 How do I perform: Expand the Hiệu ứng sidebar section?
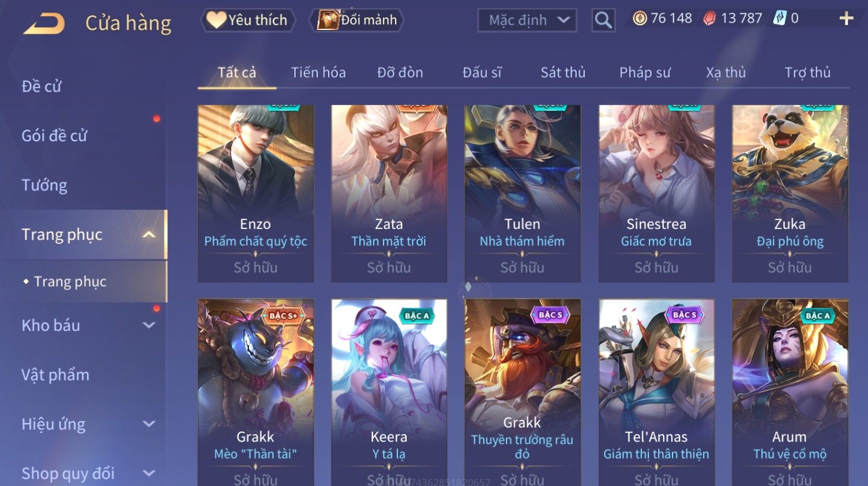click(149, 424)
